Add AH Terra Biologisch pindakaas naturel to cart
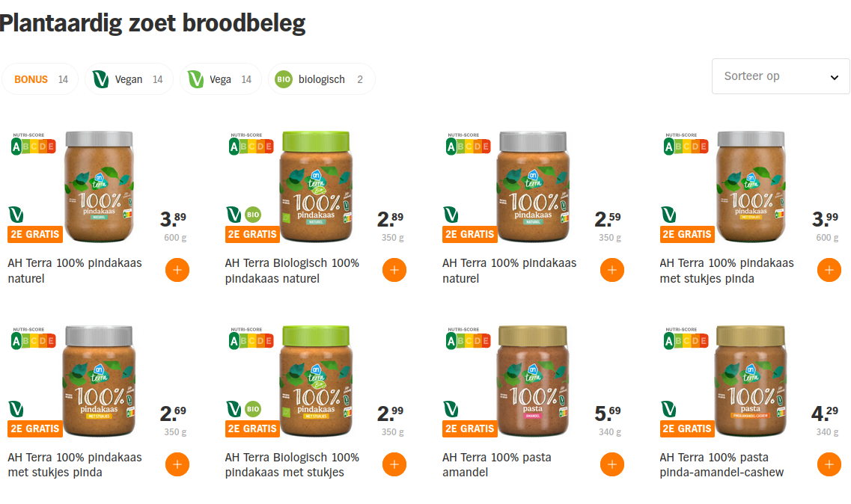This screenshot has height=504, width=851. click(x=394, y=270)
